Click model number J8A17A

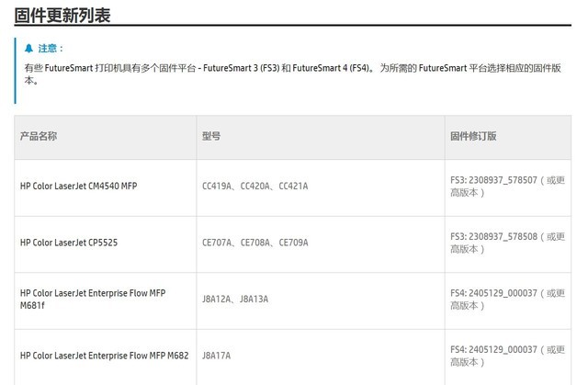click(217, 356)
